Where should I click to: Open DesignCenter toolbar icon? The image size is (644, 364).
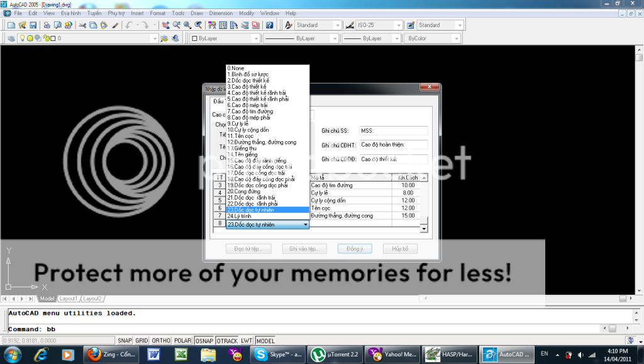(x=223, y=25)
